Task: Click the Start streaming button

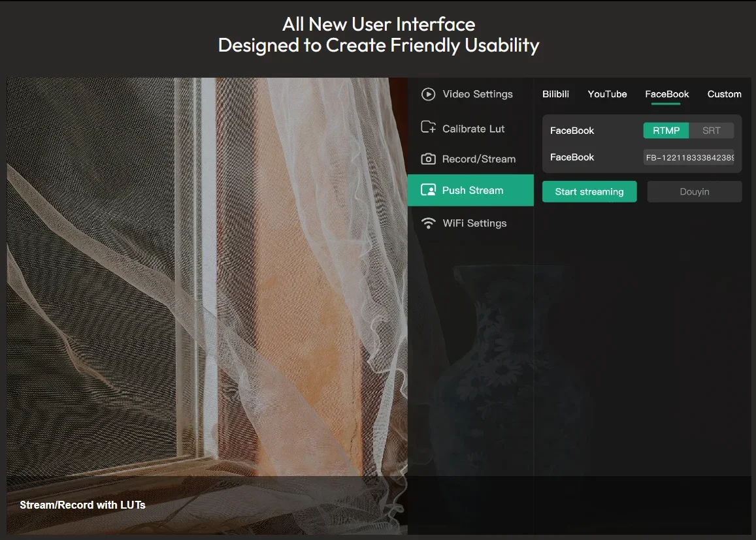Action: [589, 192]
